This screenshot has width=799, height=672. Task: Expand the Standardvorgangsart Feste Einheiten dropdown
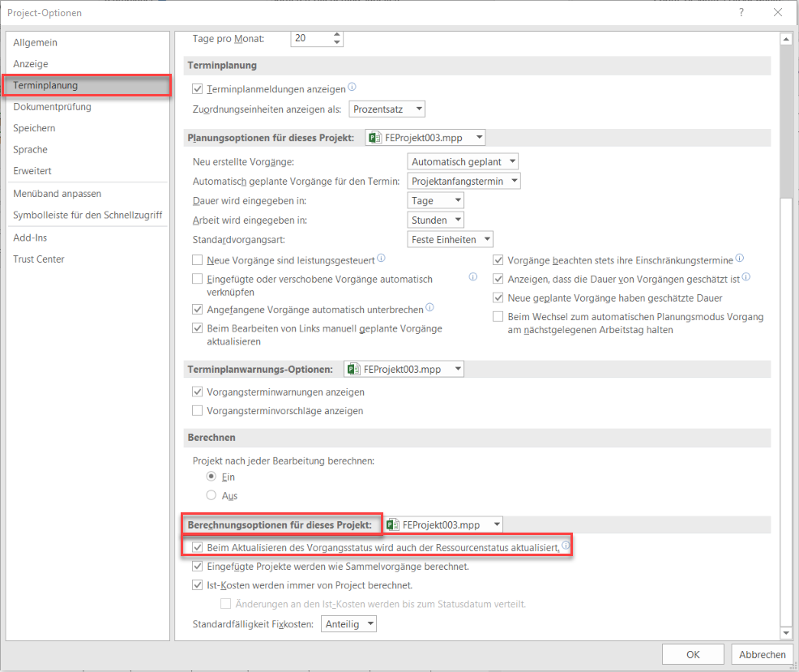[x=451, y=239]
